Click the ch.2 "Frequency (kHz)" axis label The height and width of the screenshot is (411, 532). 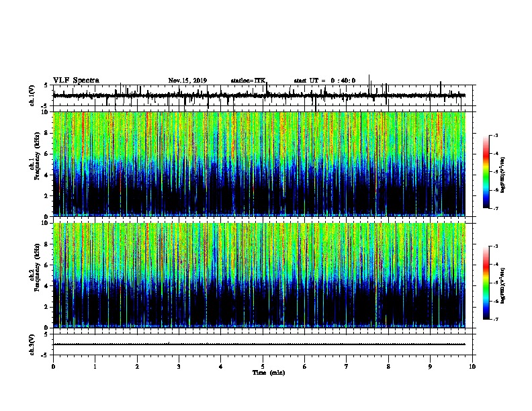pyautogui.click(x=37, y=267)
